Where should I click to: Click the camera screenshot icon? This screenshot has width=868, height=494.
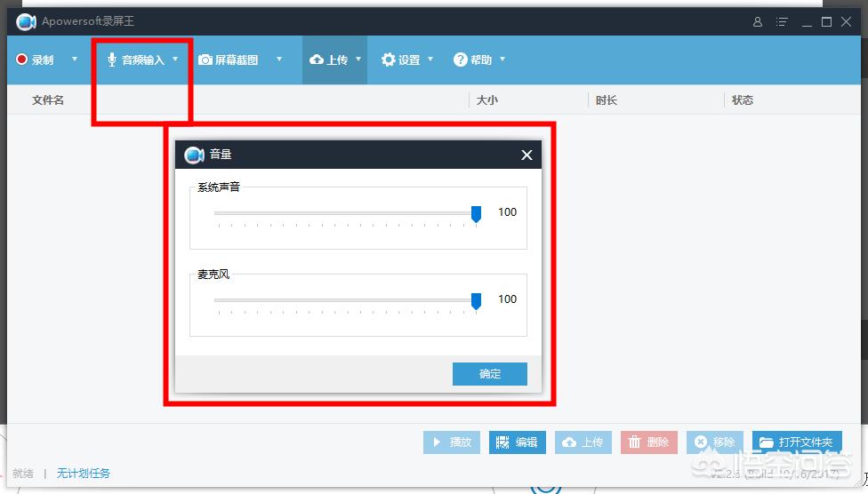tap(205, 60)
